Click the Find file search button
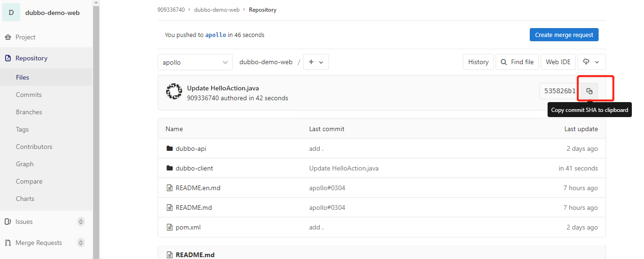 517,62
